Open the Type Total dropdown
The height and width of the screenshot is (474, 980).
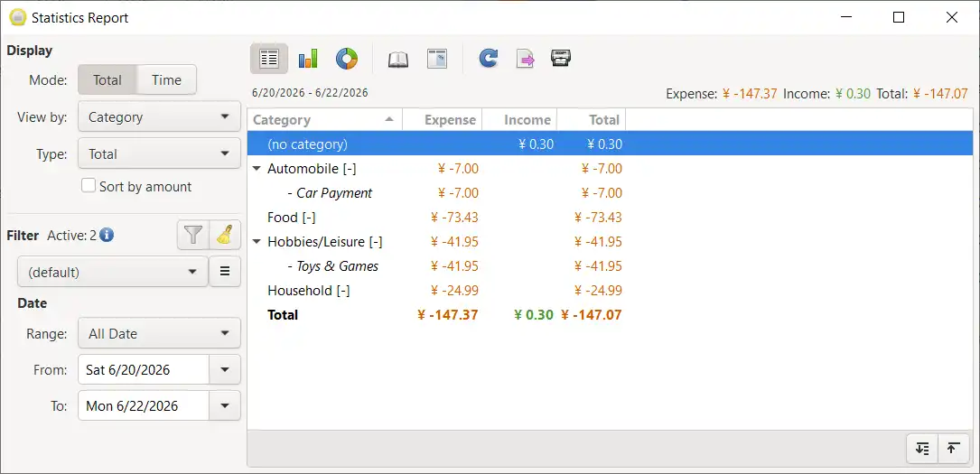point(159,153)
